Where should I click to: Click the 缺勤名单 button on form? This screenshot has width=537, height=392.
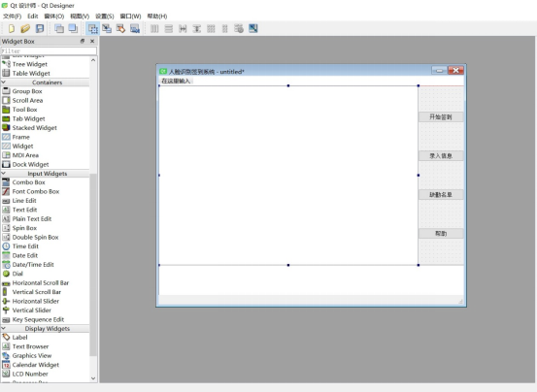click(441, 195)
